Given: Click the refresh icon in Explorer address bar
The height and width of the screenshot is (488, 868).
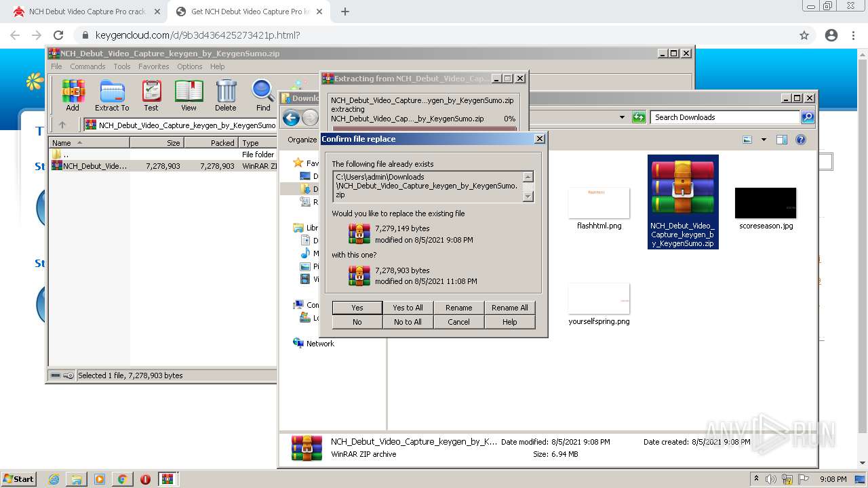Looking at the screenshot, I should [639, 117].
